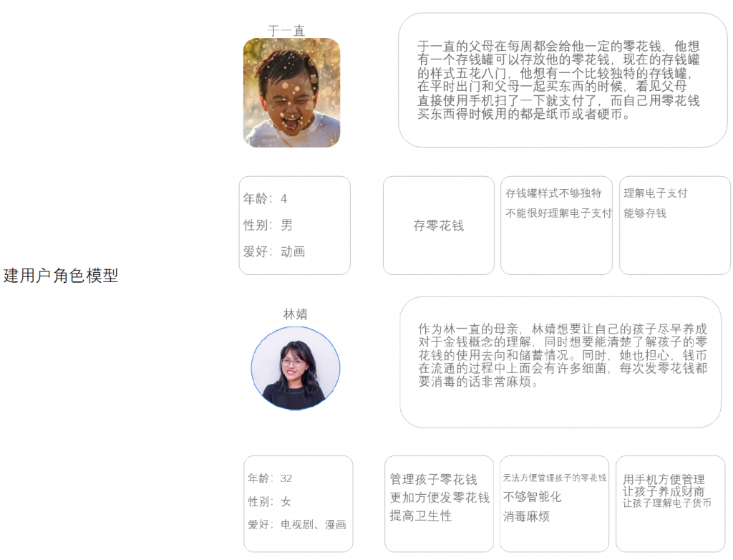733x560 pixels.
Task: Select 于一直's story description box
Action: click(x=563, y=80)
